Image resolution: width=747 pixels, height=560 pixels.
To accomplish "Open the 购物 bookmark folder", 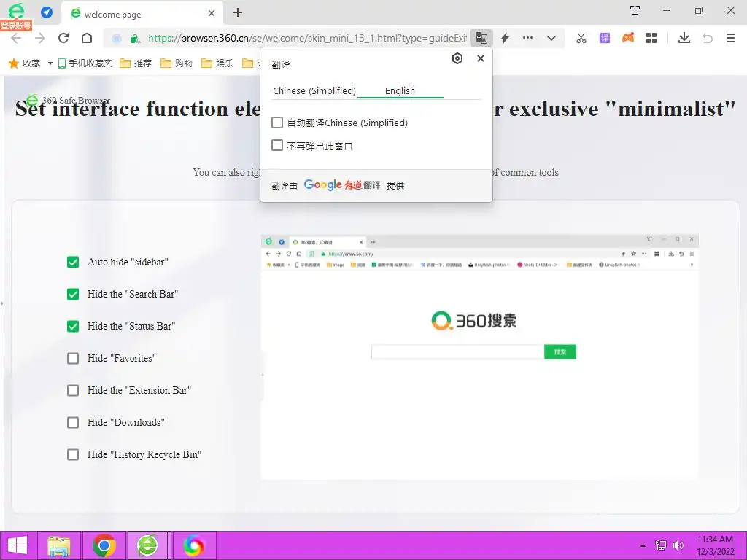I will pyautogui.click(x=177, y=63).
